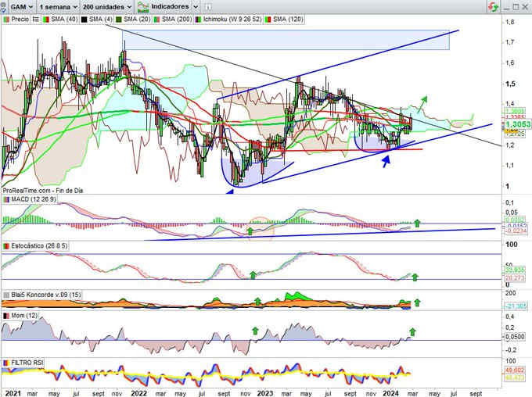The image size is (532, 397).
Task: Click the chart refresh icon at top right
Action: (x=492, y=6)
